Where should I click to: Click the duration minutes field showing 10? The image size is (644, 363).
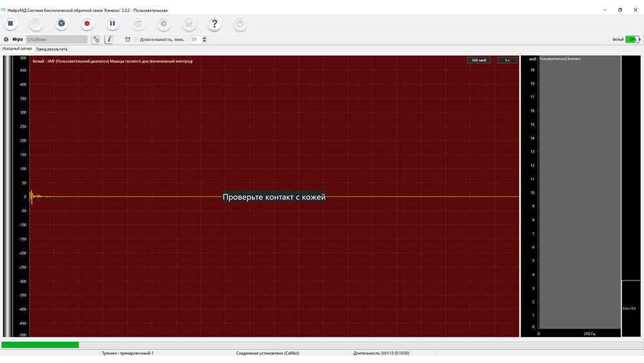coord(196,39)
